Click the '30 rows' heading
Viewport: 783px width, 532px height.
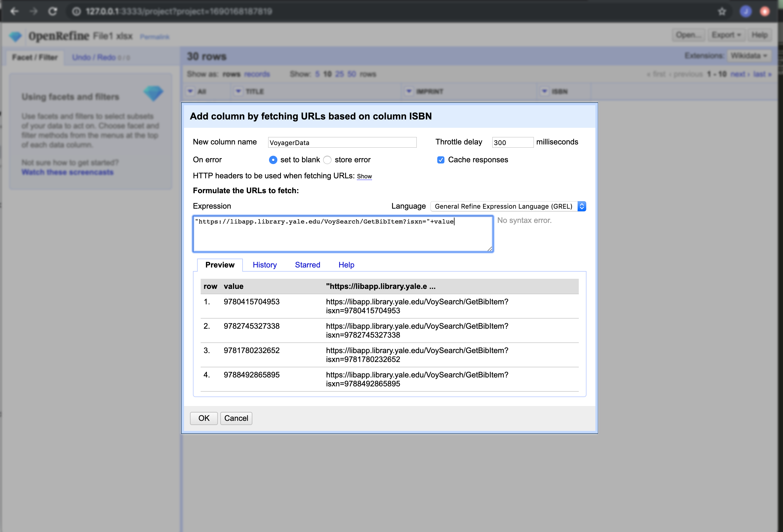coord(207,56)
